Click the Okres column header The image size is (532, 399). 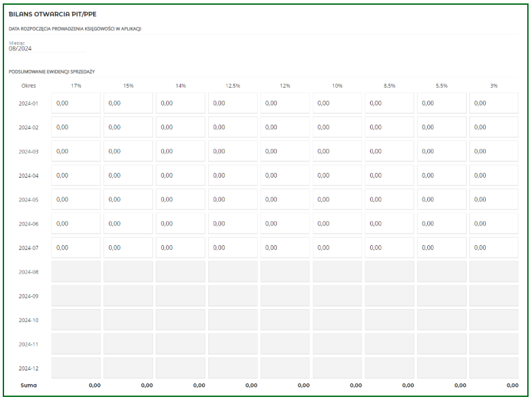tap(29, 86)
